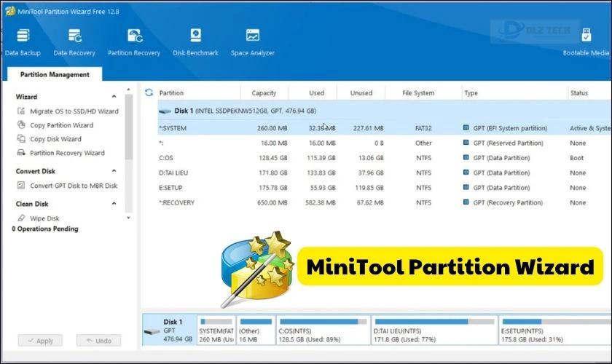The height and width of the screenshot is (364, 612).
Task: Open Copy Disk Wizard link
Action: 56,139
